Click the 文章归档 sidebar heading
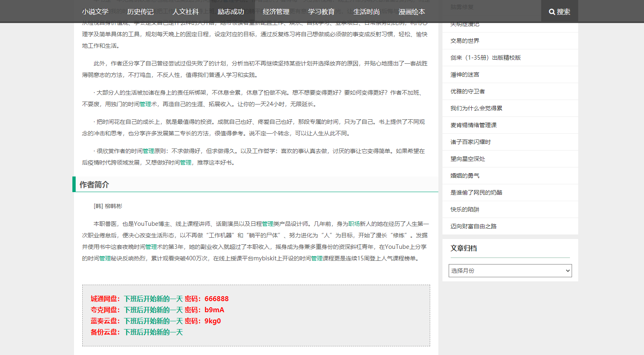Viewport: 644px width, 355px height. (464, 248)
